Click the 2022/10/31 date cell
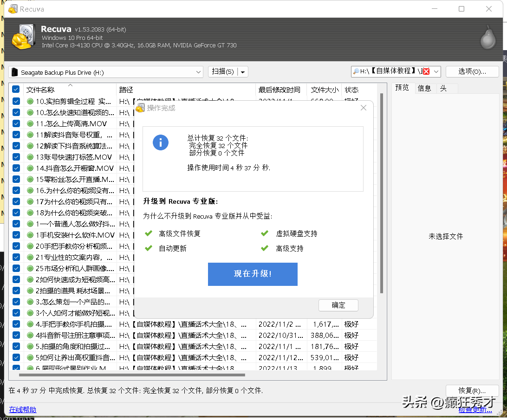The width and height of the screenshot is (507, 420). pyautogui.click(x=280, y=335)
